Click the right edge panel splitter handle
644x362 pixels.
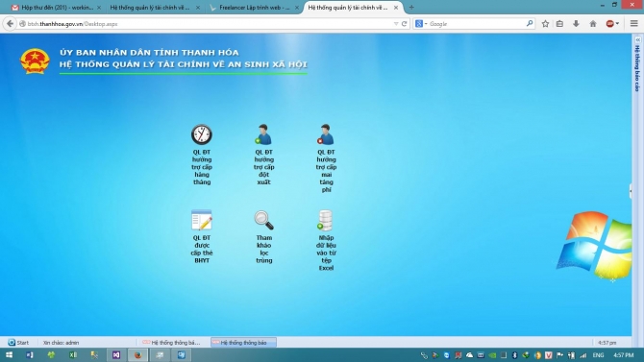click(x=631, y=191)
